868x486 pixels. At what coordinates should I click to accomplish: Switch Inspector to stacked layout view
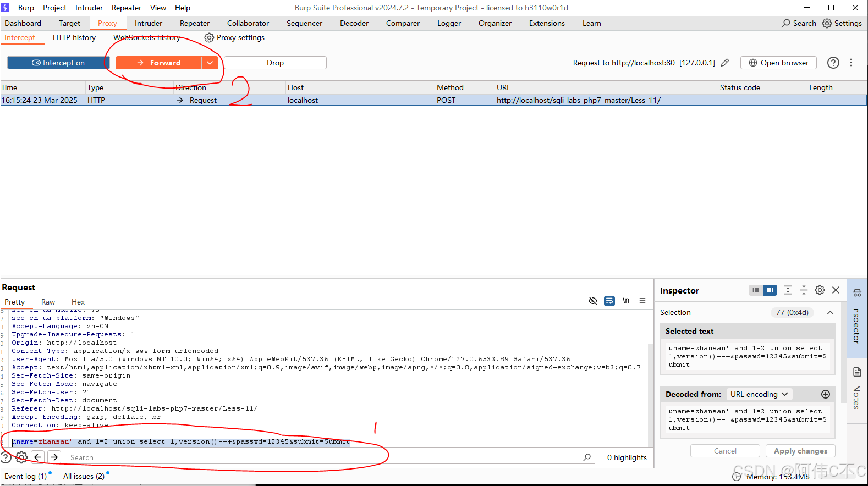[756, 290]
